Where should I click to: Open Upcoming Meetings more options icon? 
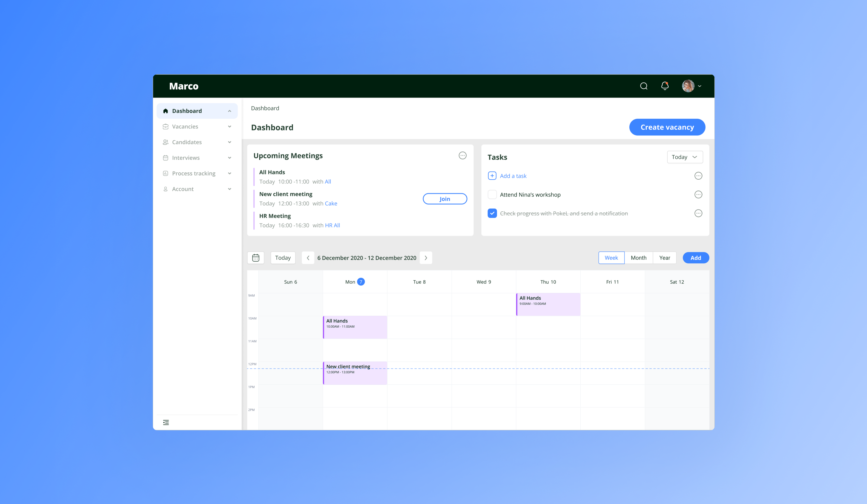[x=462, y=156]
